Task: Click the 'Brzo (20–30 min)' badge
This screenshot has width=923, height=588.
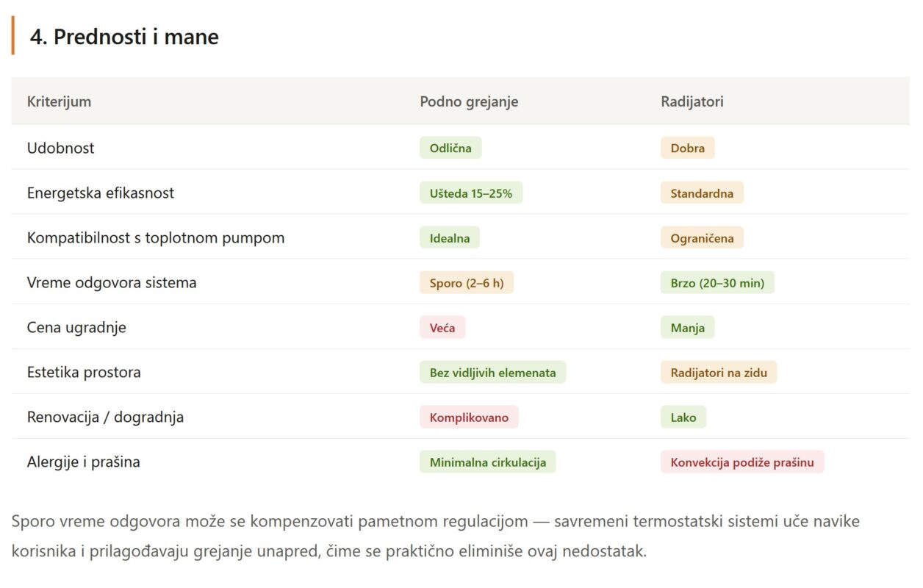Action: pos(717,283)
